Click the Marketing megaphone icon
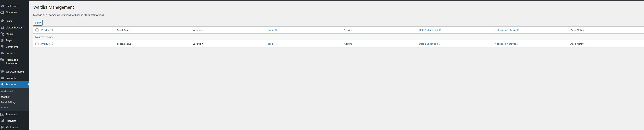644x130 pixels. 2,127
